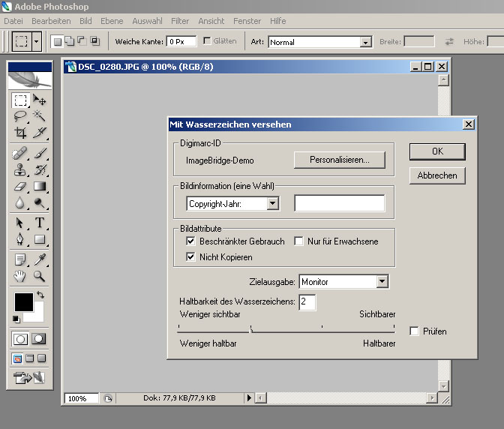This screenshot has width=504, height=429.
Task: Uncheck Nicht Kopieren
Action: tap(190, 256)
